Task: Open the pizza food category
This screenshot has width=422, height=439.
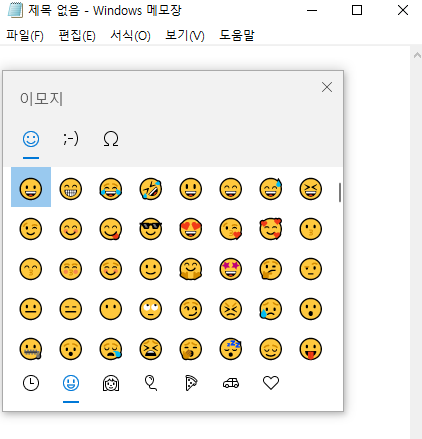Action: coord(191,383)
